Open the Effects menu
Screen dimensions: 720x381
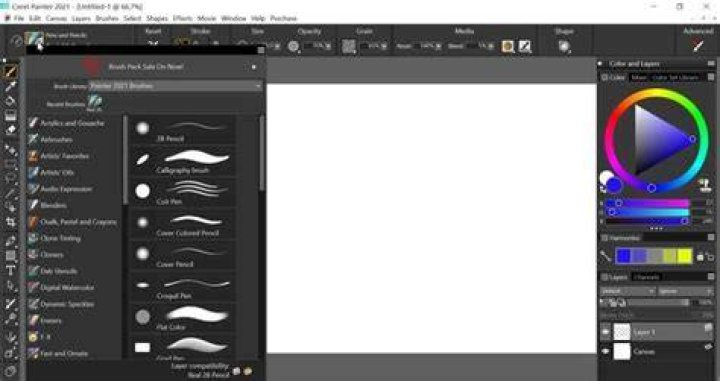(x=183, y=18)
